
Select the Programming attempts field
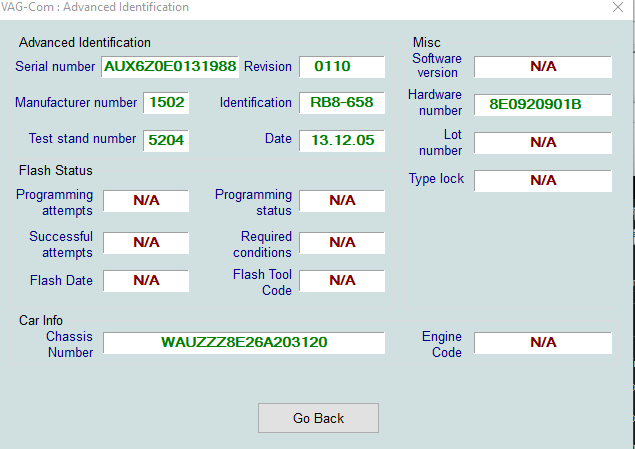146,201
